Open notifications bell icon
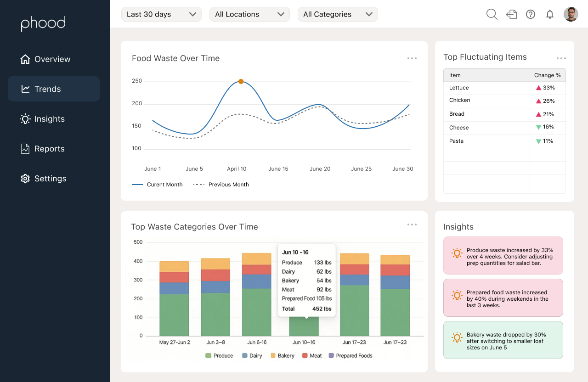The height and width of the screenshot is (382, 588). 550,14
